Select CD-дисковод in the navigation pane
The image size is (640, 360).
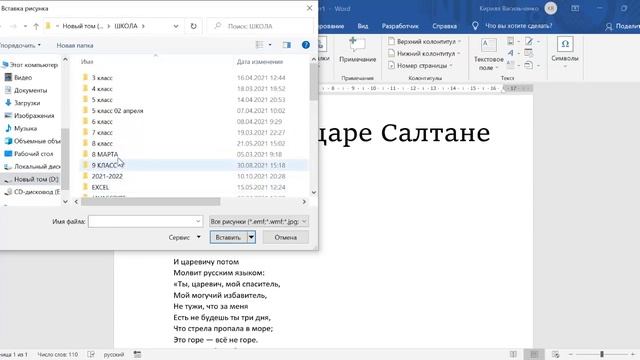pyautogui.click(x=37, y=192)
